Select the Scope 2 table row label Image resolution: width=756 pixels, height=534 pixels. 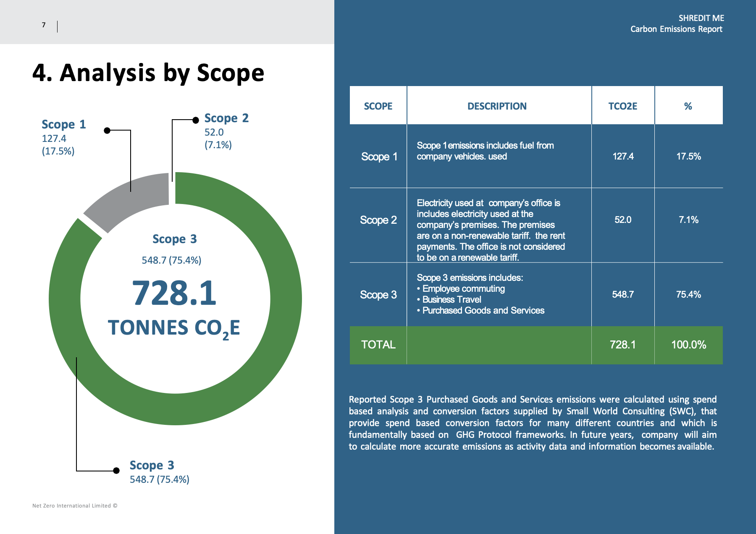click(378, 220)
